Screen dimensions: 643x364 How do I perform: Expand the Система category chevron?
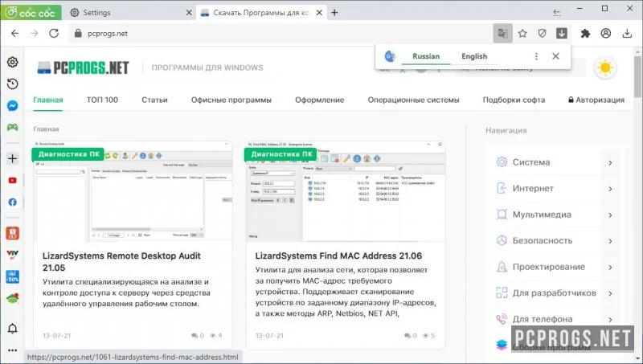pos(610,162)
